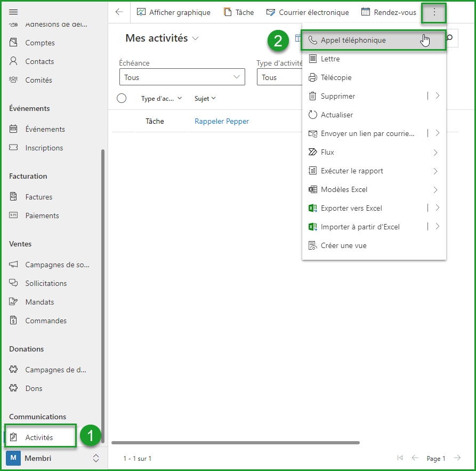The width and height of the screenshot is (476, 471).
Task: Open Afficher graphique chart view
Action: coord(173,12)
